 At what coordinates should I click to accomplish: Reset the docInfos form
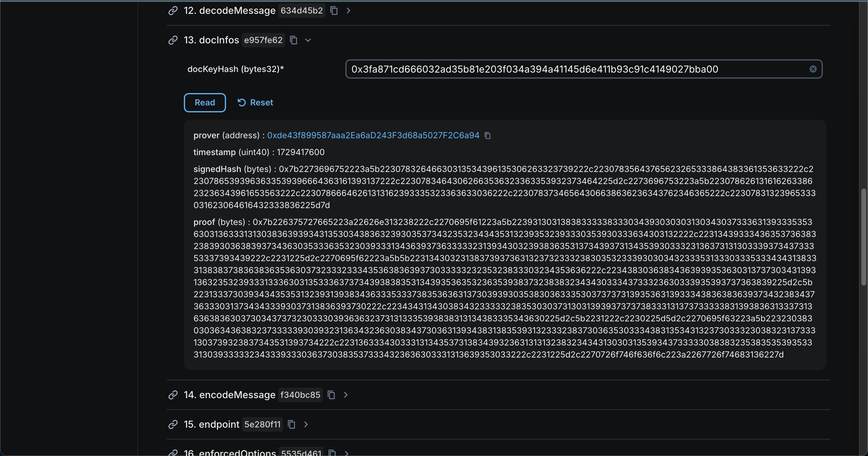tap(255, 102)
